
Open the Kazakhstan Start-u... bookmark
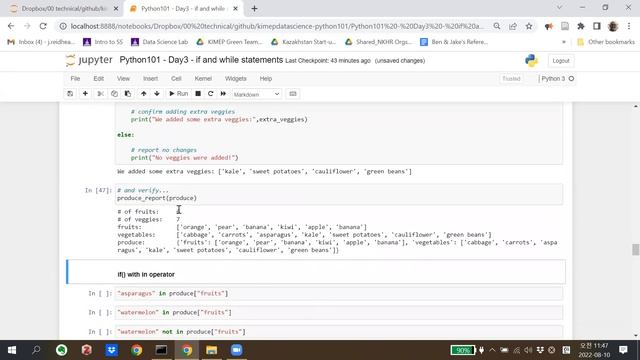[303, 42]
